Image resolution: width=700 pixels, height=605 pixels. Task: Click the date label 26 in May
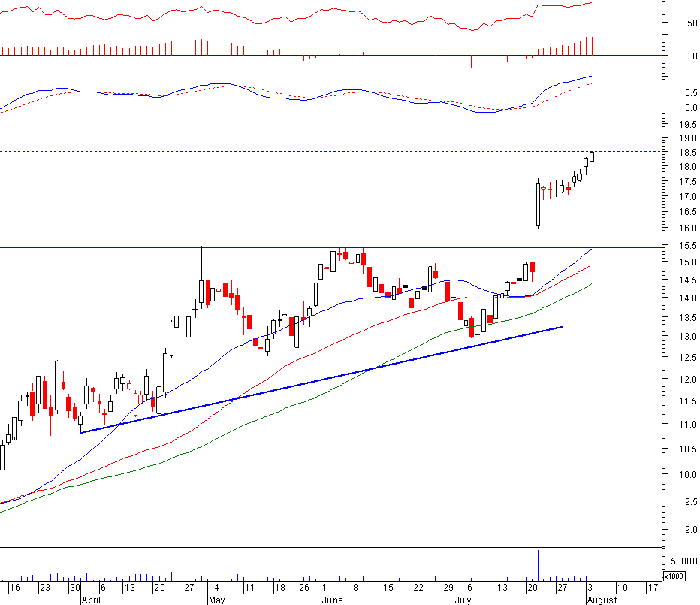(x=304, y=588)
